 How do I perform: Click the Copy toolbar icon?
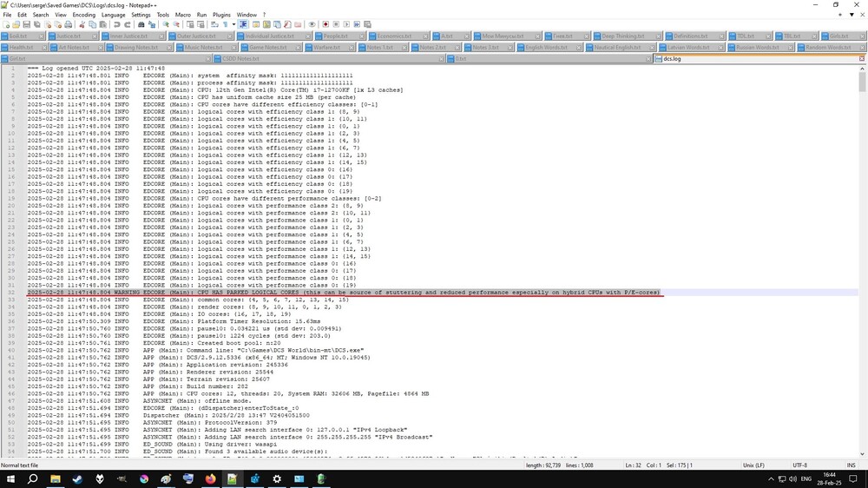pos(93,24)
